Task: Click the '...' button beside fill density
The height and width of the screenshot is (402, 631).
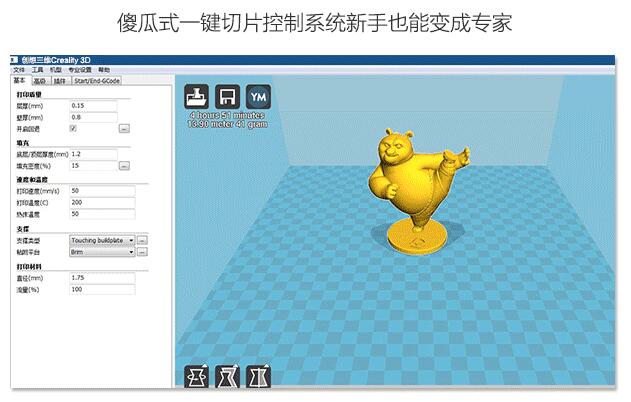Action: tap(124, 166)
